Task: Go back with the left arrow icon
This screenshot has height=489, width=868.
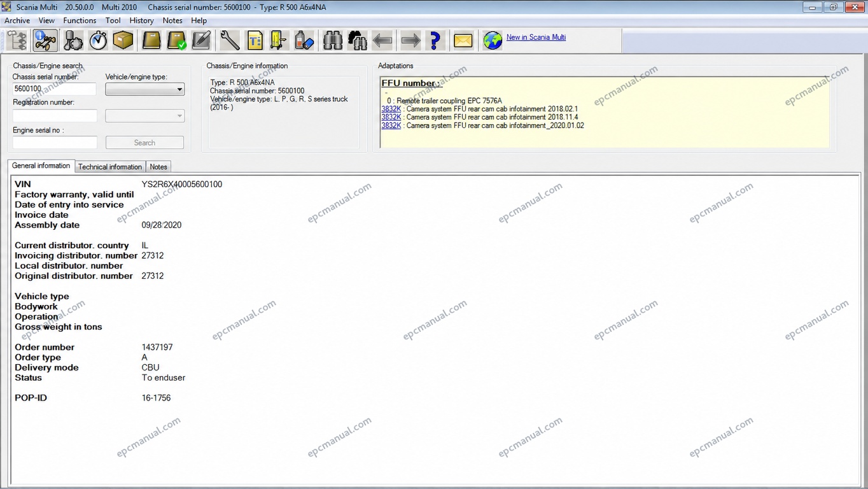Action: (382, 41)
